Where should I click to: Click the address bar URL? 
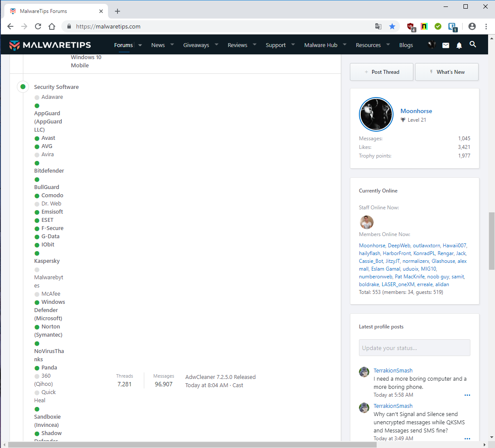108,26
